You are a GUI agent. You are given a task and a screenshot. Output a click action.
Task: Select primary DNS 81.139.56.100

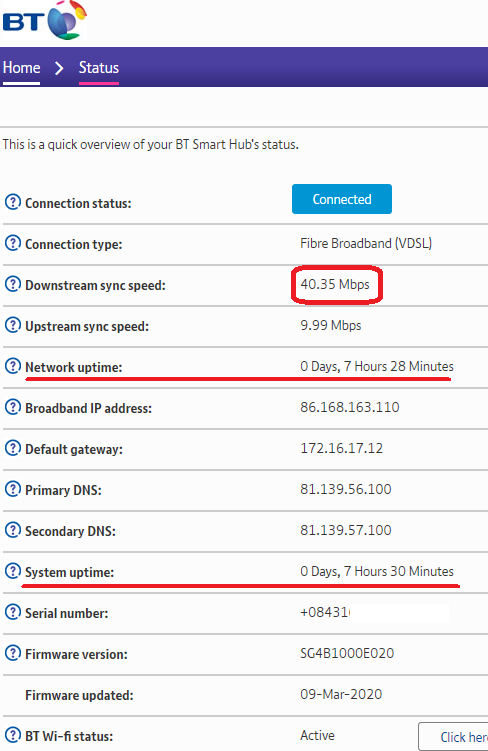[x=346, y=489]
